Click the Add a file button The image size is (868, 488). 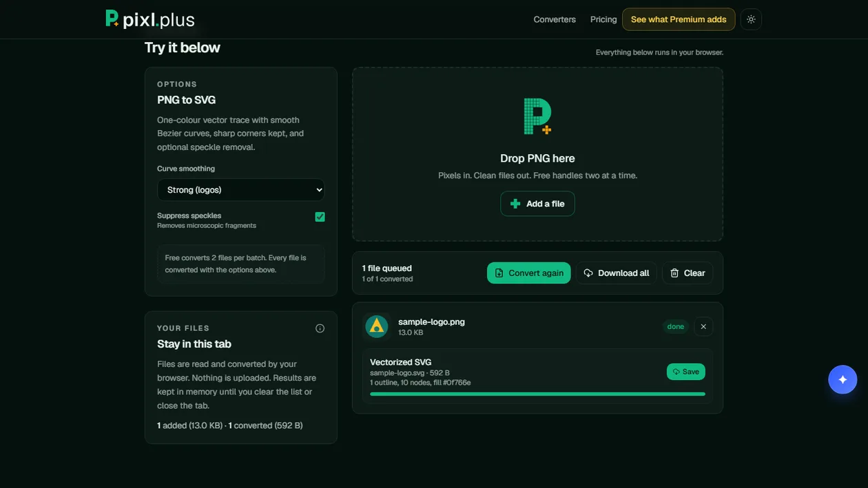point(537,204)
